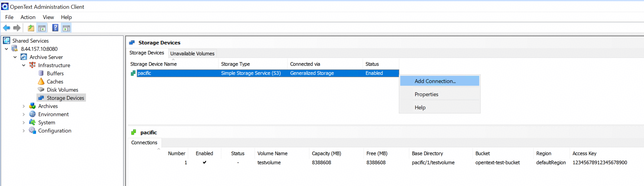Select the Storage Devices tab

point(147,53)
